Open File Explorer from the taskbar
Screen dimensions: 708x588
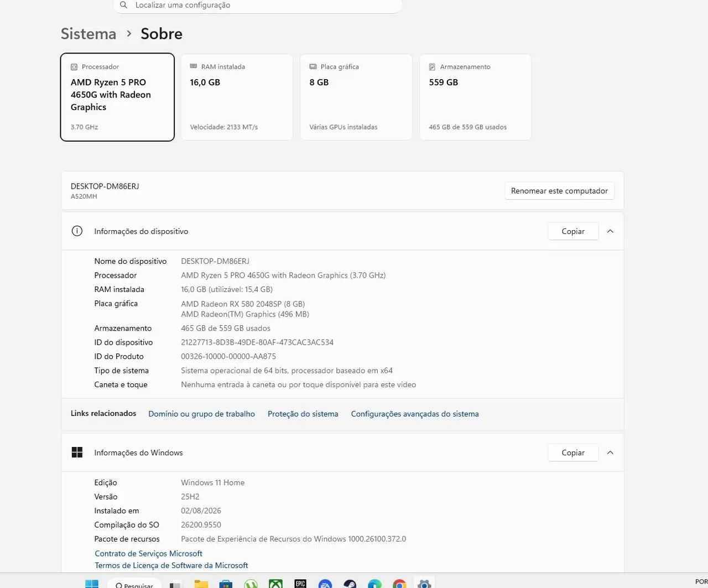point(201,584)
